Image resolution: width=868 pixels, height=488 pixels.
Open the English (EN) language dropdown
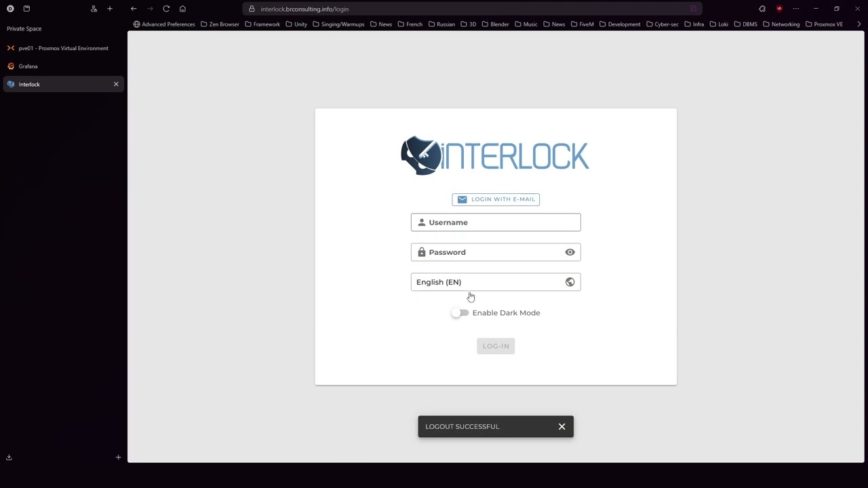(x=496, y=282)
